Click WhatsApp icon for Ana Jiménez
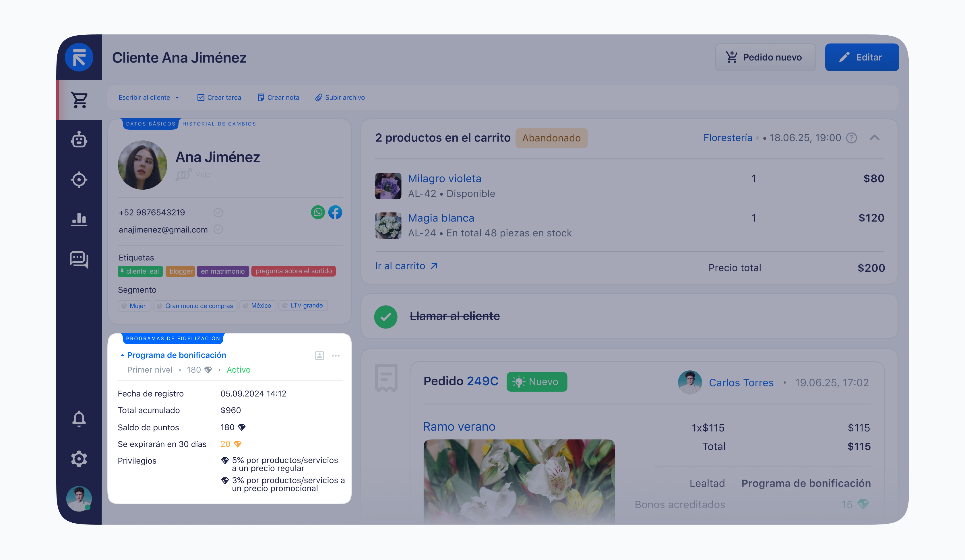Screen dimensions: 965x560 (318, 212)
